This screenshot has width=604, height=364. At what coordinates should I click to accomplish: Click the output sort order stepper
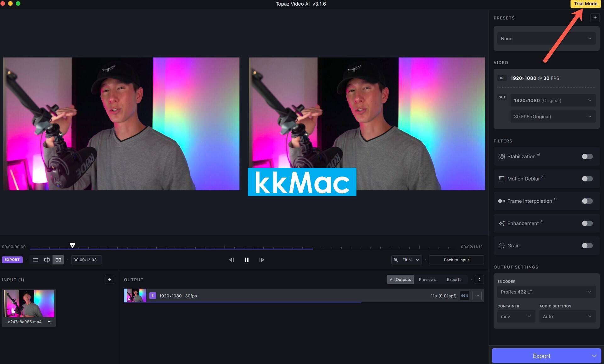(x=479, y=279)
